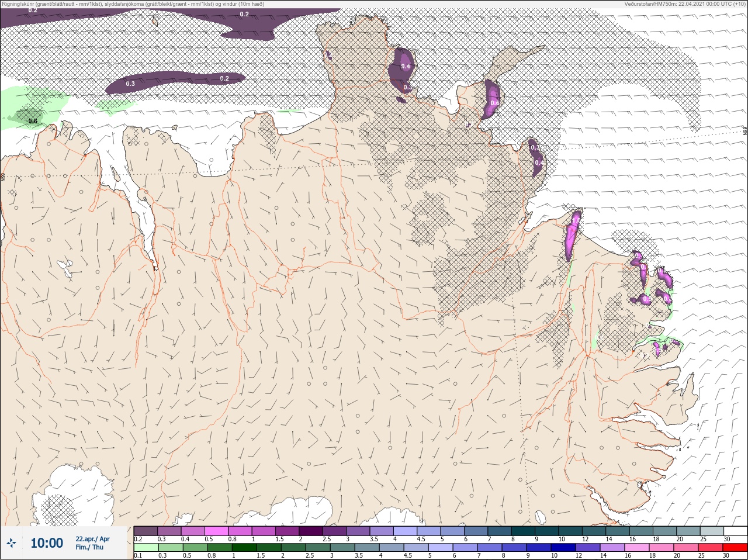This screenshot has width=748, height=560.
Task: Pick the red 30 swatch in lower legend
Action: pyautogui.click(x=735, y=548)
